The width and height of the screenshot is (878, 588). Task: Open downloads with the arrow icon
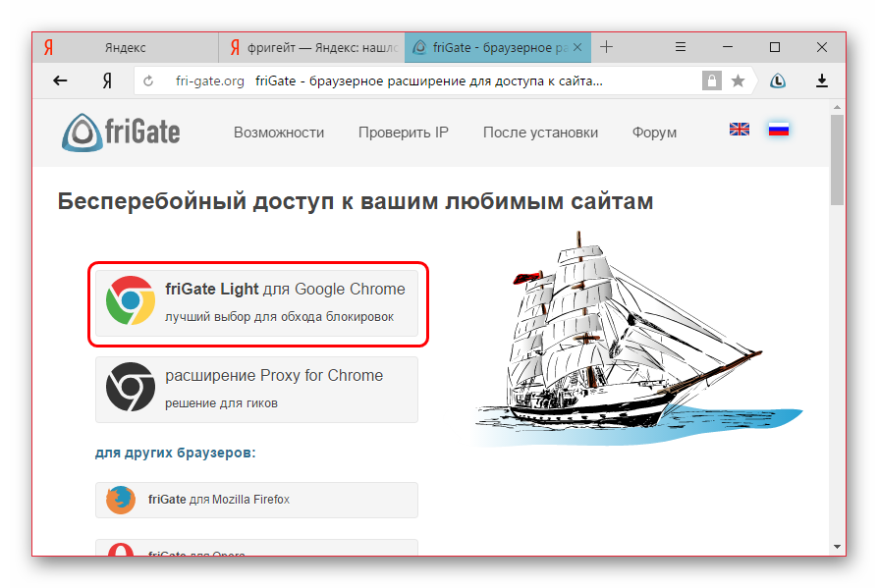[x=822, y=80]
